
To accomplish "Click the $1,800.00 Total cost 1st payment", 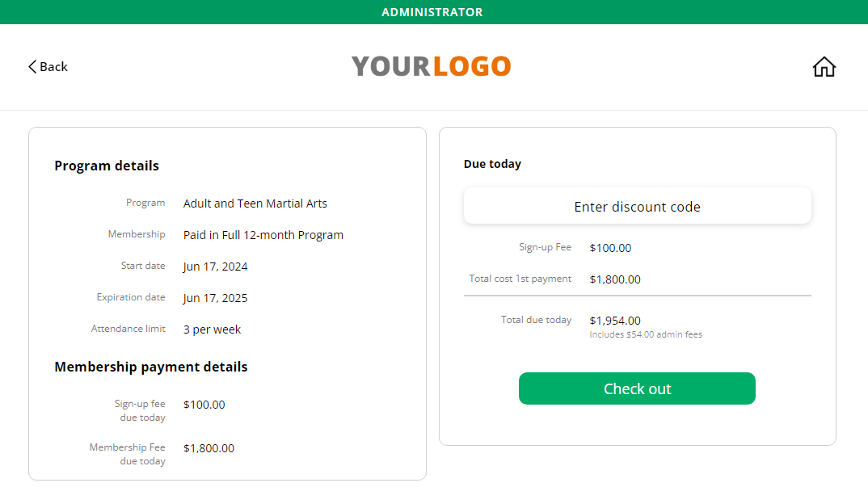I will click(615, 279).
